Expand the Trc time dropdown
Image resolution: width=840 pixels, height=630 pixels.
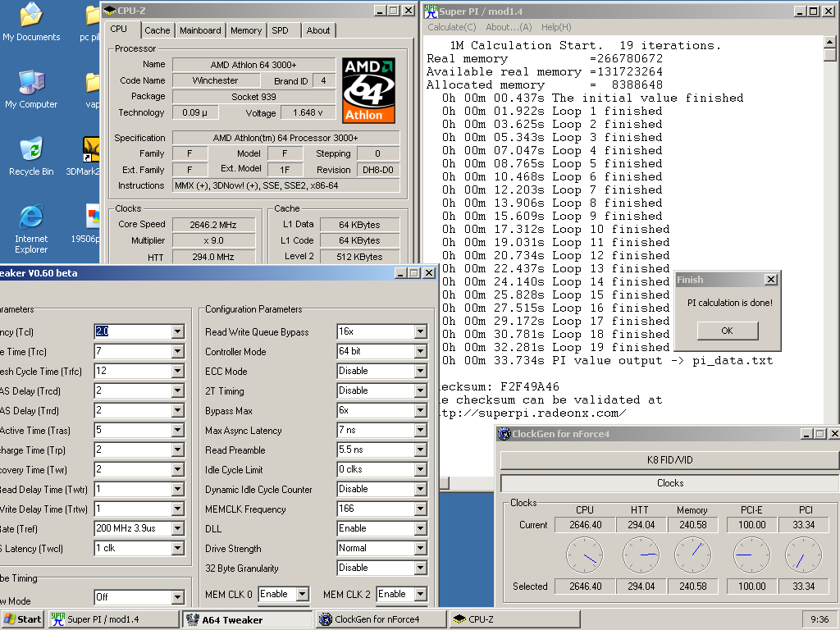point(178,351)
